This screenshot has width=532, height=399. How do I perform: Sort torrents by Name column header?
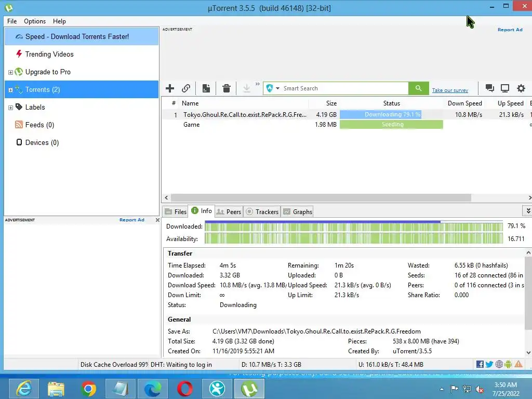point(244,103)
